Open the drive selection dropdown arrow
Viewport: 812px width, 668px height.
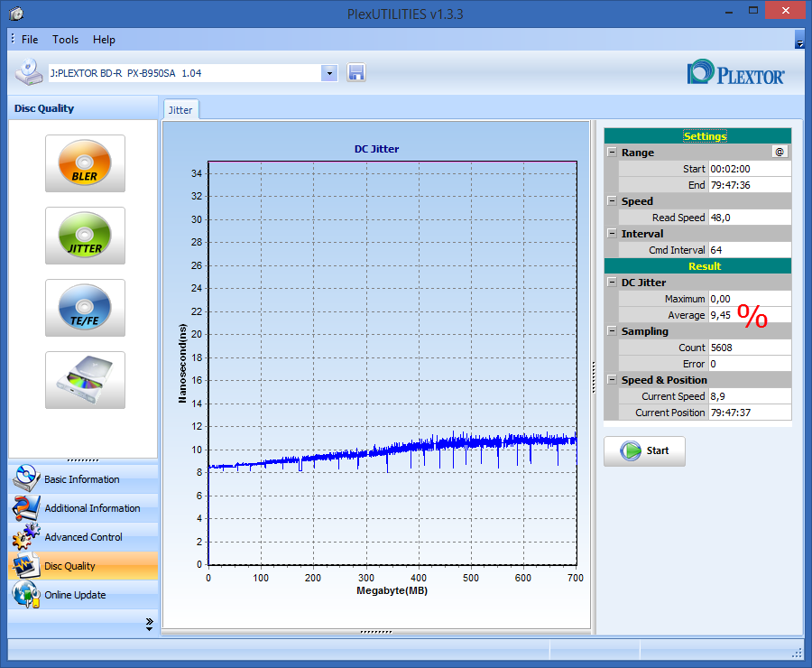(x=329, y=73)
